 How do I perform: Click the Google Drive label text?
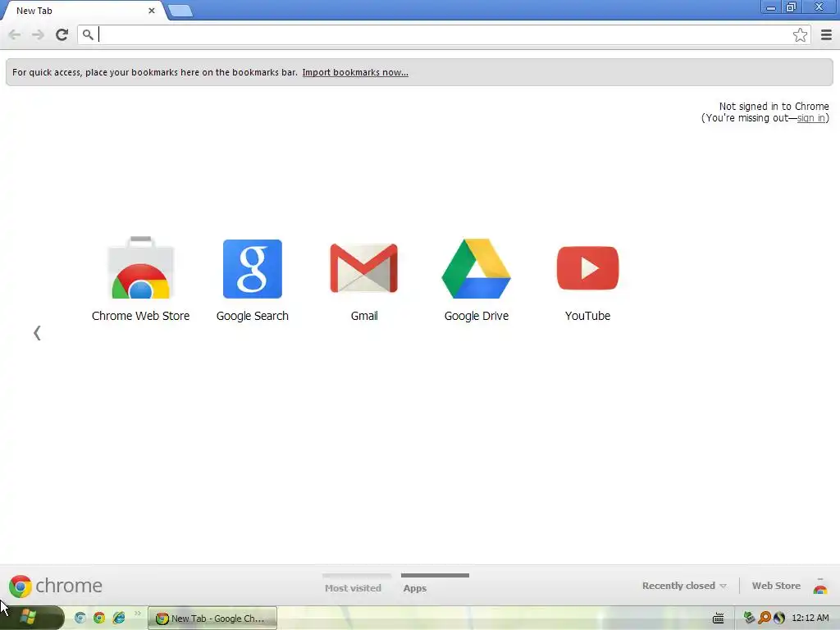[x=477, y=316]
